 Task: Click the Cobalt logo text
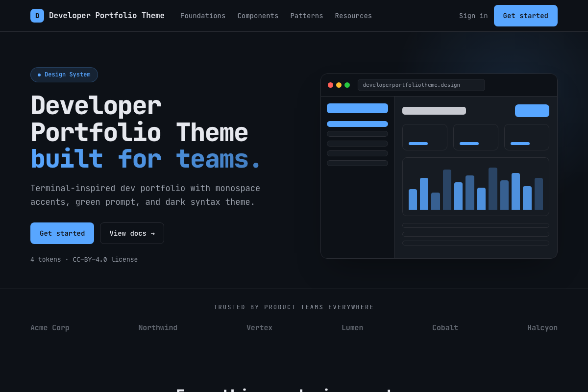point(445,328)
